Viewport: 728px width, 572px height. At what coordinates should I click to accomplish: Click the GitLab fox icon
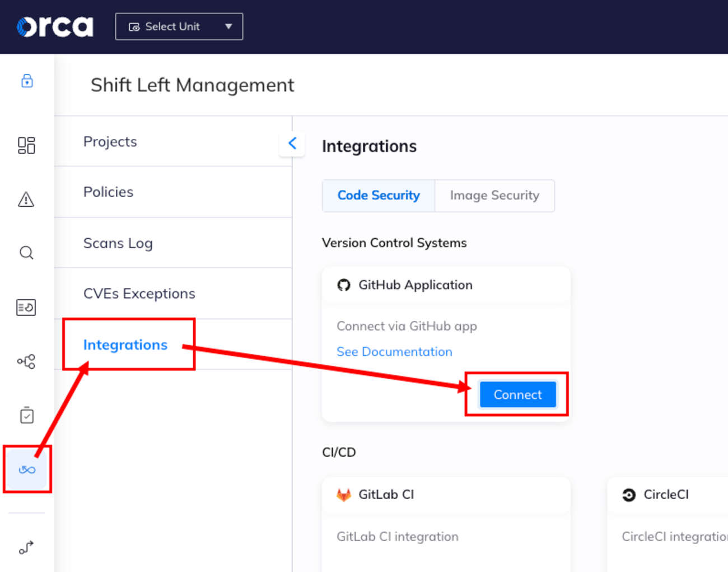click(x=344, y=495)
